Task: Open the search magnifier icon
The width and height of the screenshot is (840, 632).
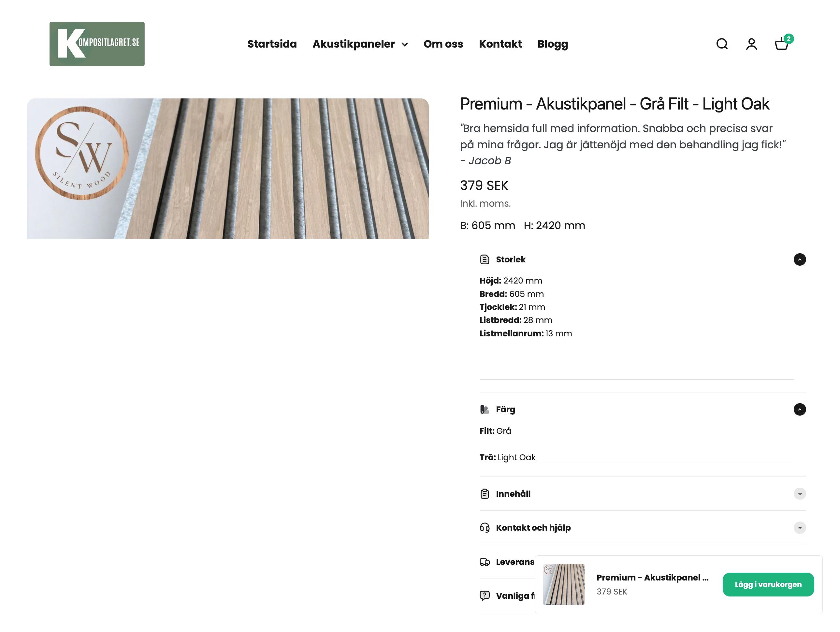Action: 721,44
